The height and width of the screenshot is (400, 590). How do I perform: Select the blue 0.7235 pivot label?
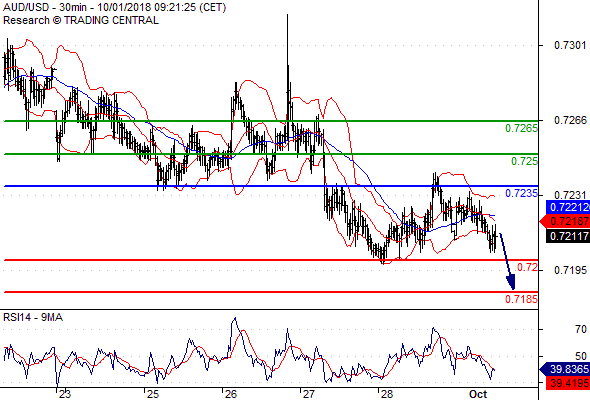pyautogui.click(x=521, y=193)
